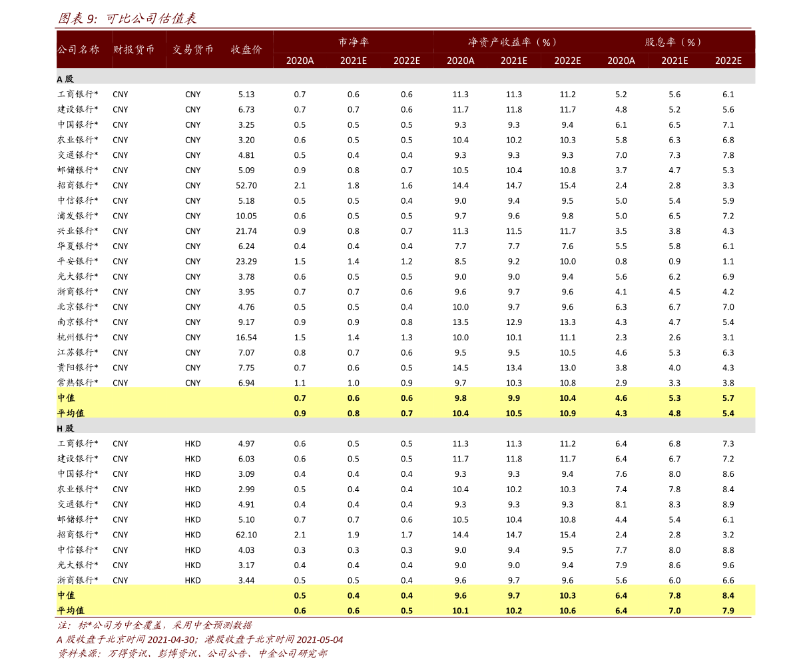Image resolution: width=793 pixels, height=672 pixels.
Task: Click the closing date note with 2021-04-30
Action: click(x=200, y=639)
